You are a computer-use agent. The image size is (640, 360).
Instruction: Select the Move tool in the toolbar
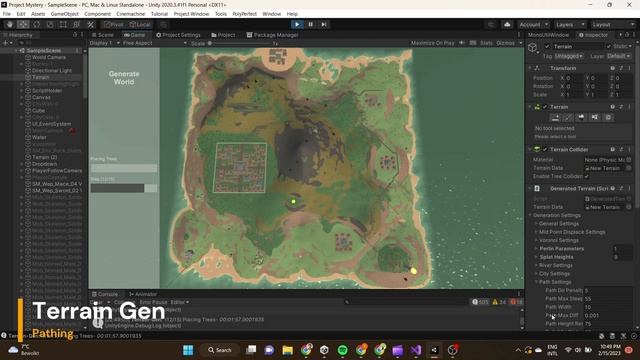click(x=23, y=24)
